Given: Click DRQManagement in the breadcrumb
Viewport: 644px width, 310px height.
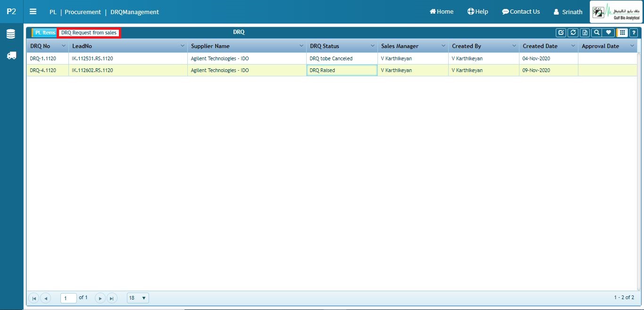Looking at the screenshot, I should click(134, 12).
